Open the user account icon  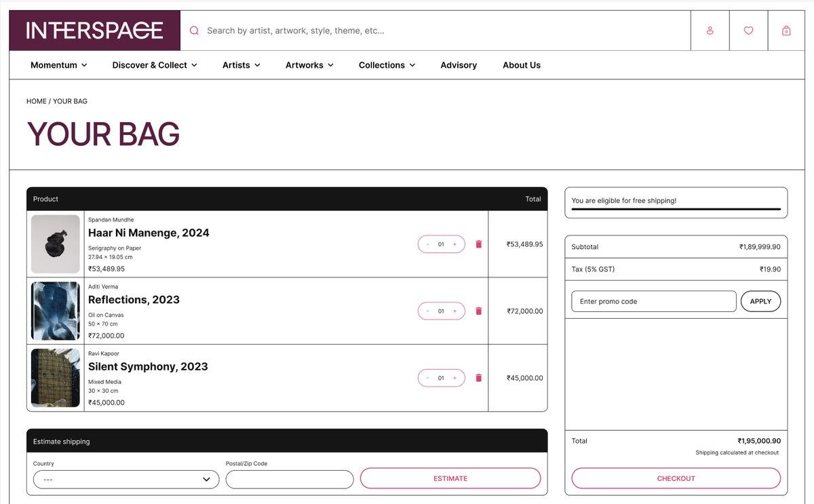pos(710,31)
